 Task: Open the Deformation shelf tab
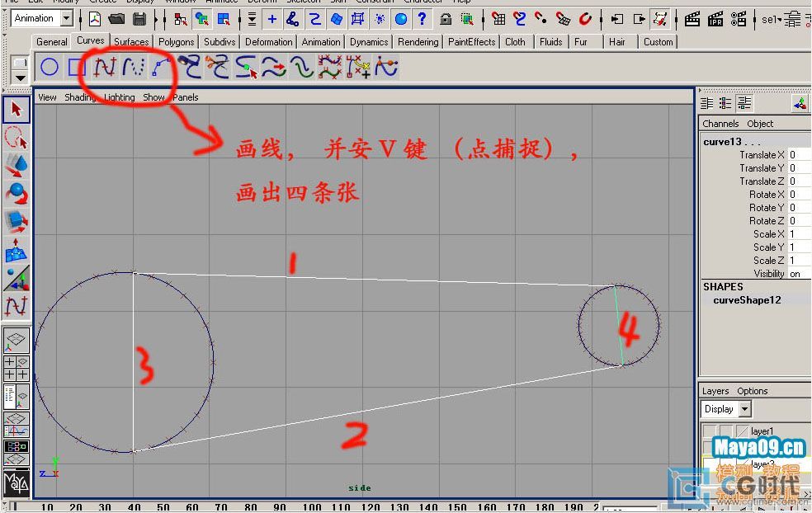(x=269, y=42)
